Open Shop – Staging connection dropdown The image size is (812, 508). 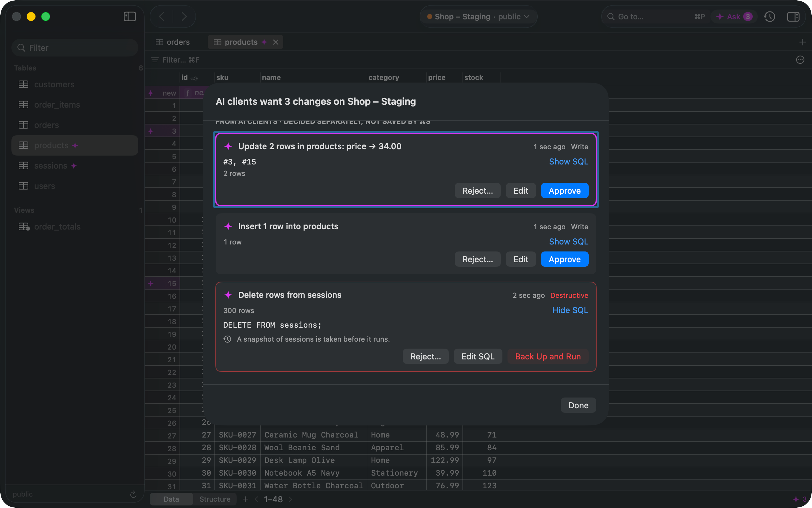point(478,17)
